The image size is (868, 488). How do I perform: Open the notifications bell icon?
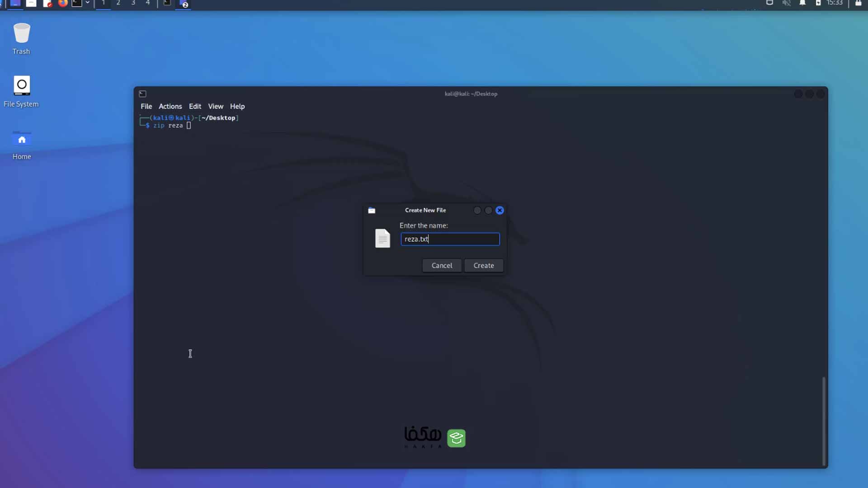click(802, 3)
